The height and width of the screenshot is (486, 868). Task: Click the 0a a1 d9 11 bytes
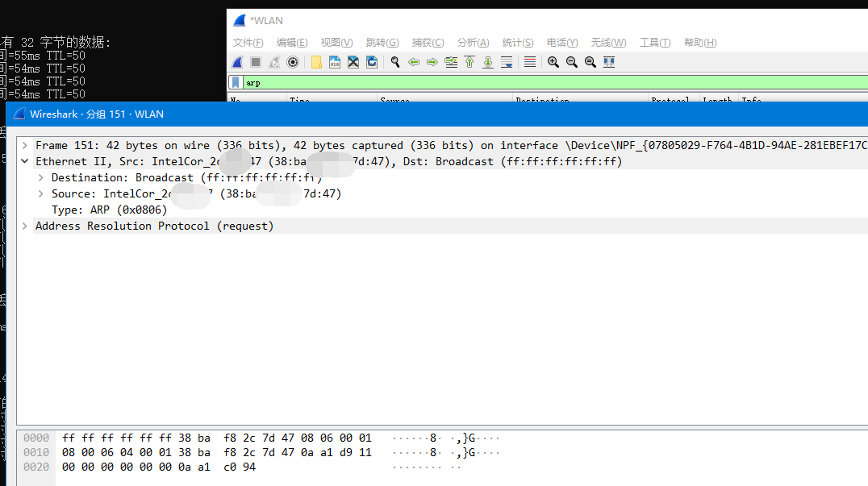coord(336,452)
